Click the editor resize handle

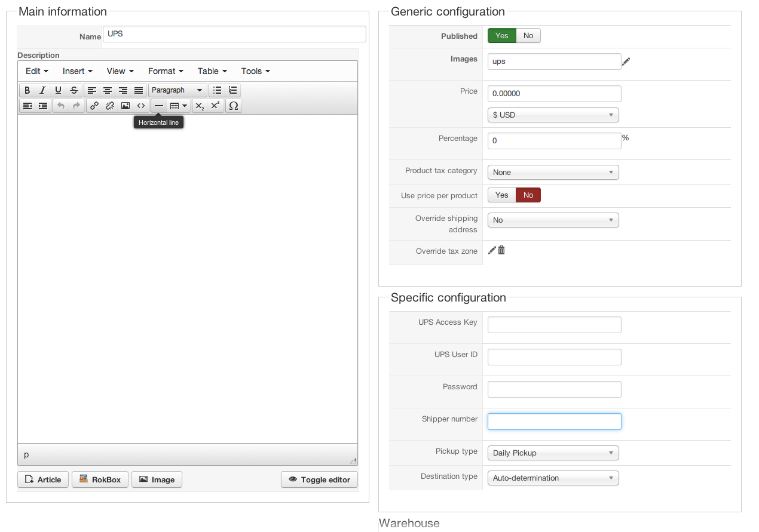(x=353, y=460)
